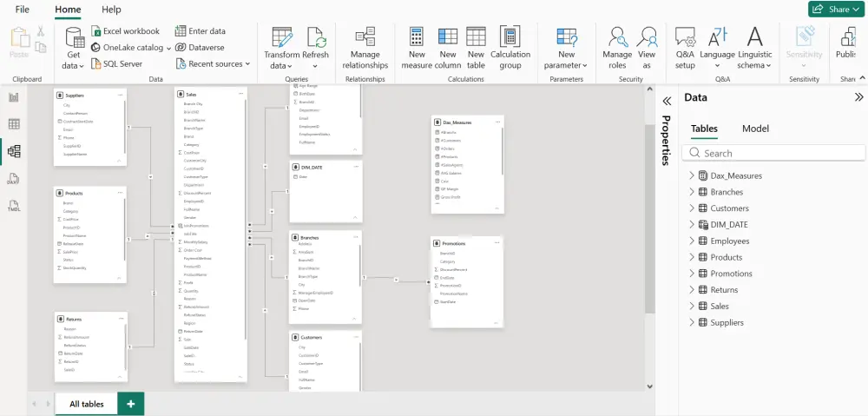Click the Enter data icon
The height and width of the screenshot is (416, 868).
(181, 31)
